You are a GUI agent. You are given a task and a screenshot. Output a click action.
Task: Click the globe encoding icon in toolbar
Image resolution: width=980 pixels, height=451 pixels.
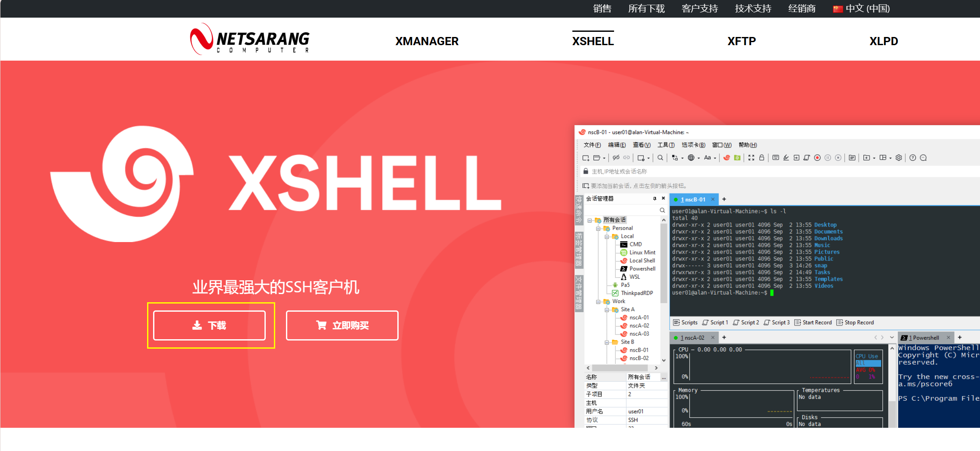pyautogui.click(x=691, y=158)
